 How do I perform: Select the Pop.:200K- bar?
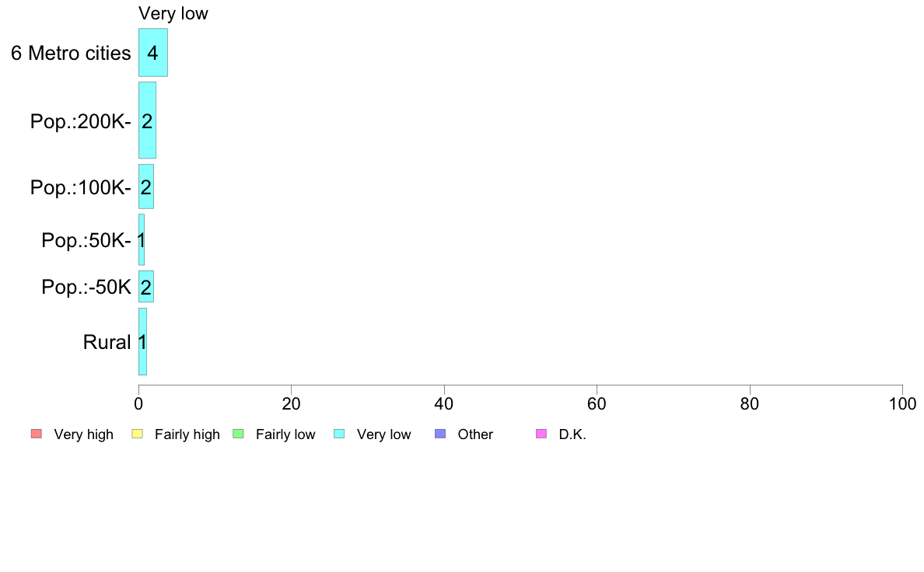(147, 120)
